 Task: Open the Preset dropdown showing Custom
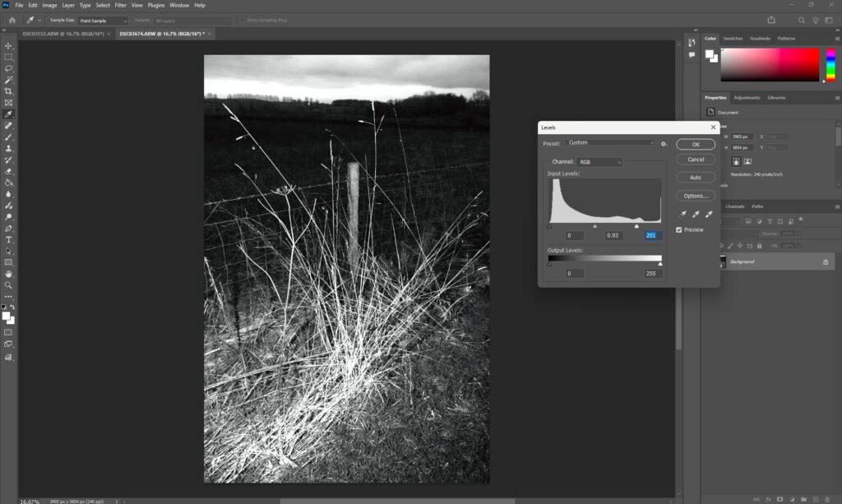[x=609, y=143]
